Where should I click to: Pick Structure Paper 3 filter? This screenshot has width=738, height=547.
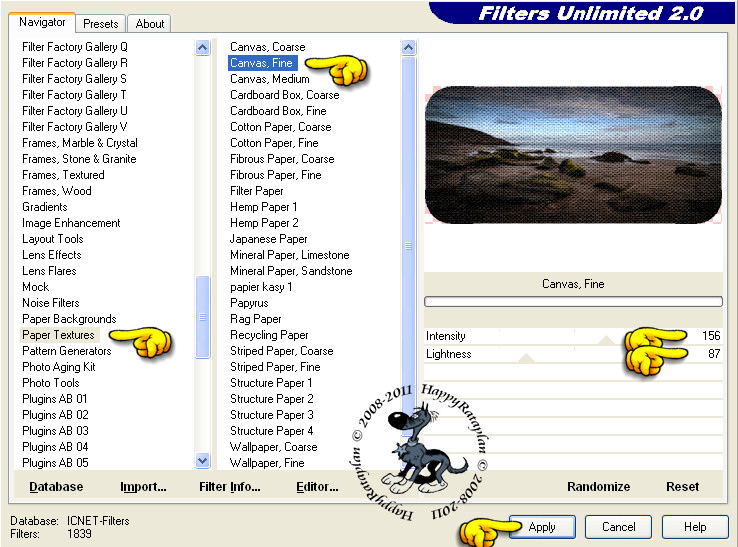click(272, 415)
